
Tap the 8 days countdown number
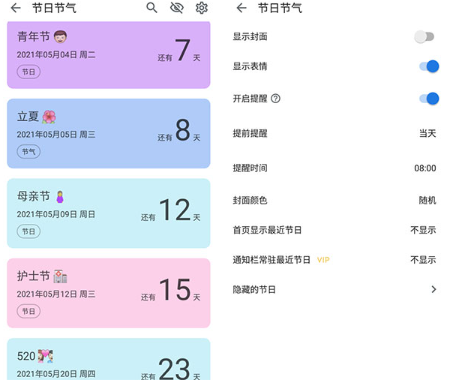coord(183,130)
